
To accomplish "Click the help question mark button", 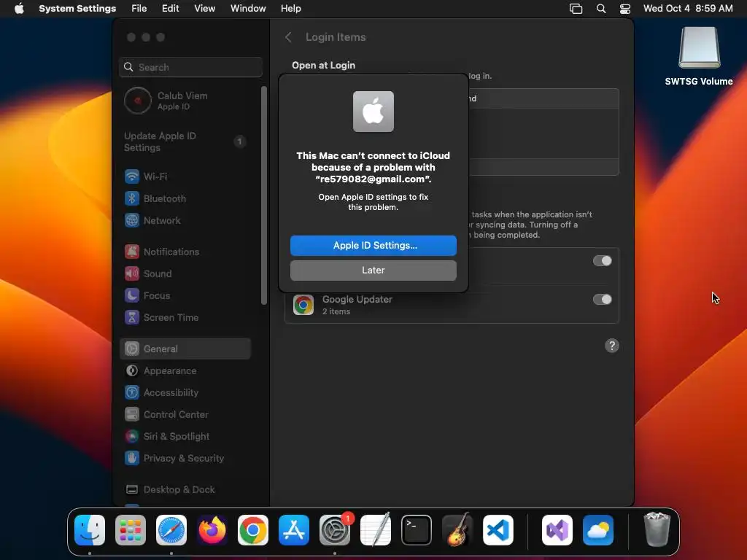I will click(612, 346).
